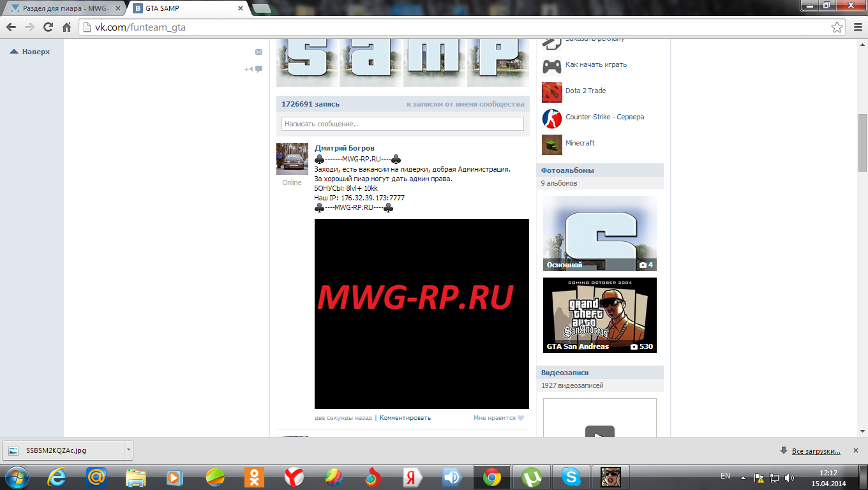Open the speaker app taskbar icon
The image size is (868, 490).
(452, 477)
